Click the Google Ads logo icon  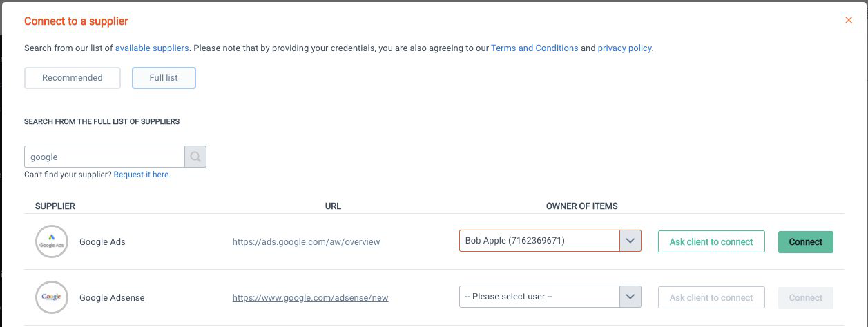[x=52, y=242]
